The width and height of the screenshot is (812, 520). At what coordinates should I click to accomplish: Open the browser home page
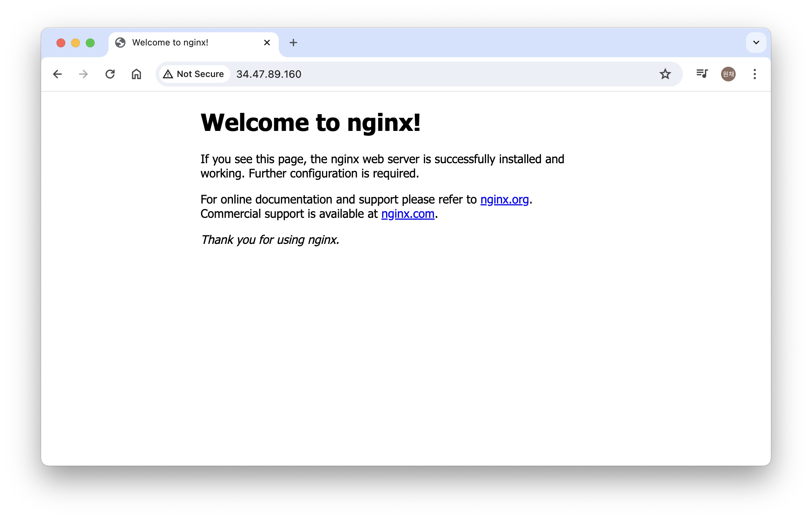pyautogui.click(x=136, y=74)
